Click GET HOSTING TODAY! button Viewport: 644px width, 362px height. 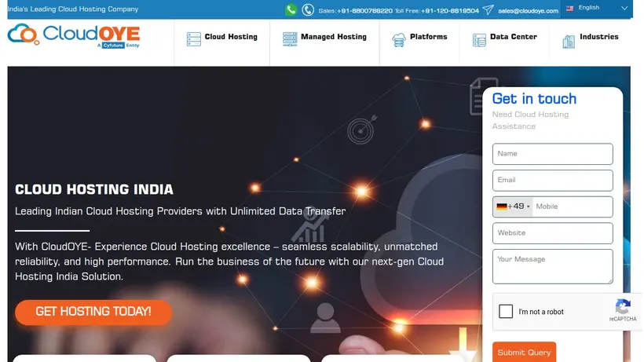point(93,312)
